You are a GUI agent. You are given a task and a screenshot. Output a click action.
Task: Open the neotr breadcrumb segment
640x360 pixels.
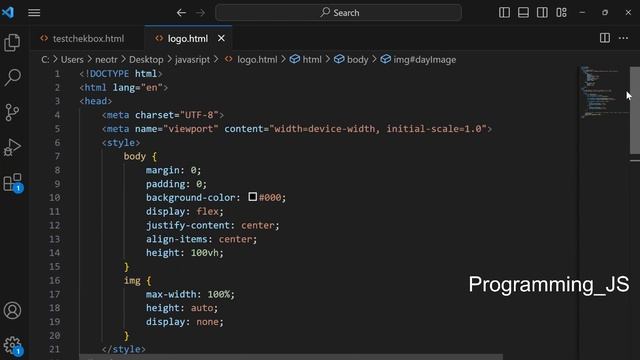(106, 60)
